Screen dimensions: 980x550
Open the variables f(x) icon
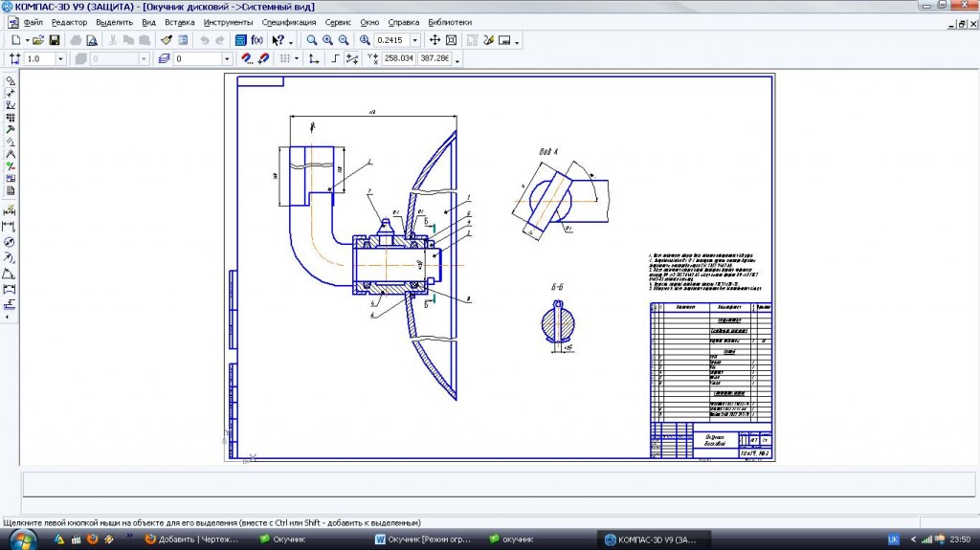coord(256,40)
